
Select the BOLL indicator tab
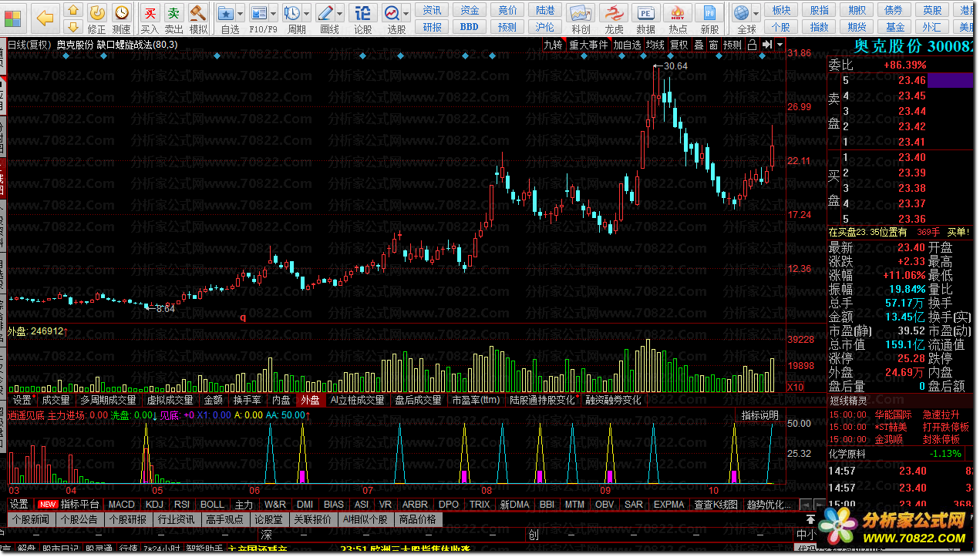point(212,505)
